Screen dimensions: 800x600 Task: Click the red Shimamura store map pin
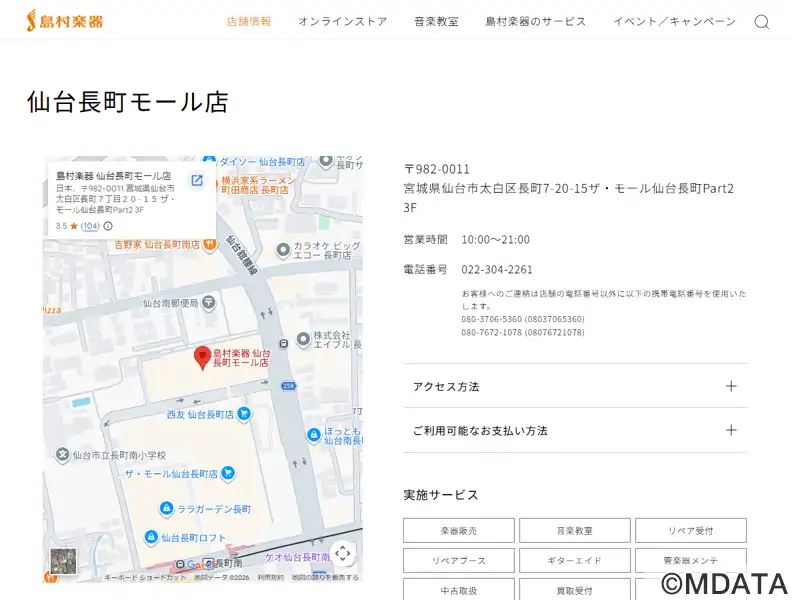point(202,357)
